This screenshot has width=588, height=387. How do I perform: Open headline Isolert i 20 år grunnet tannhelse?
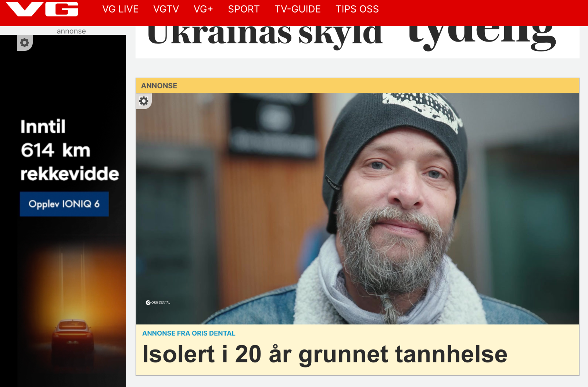coord(325,354)
